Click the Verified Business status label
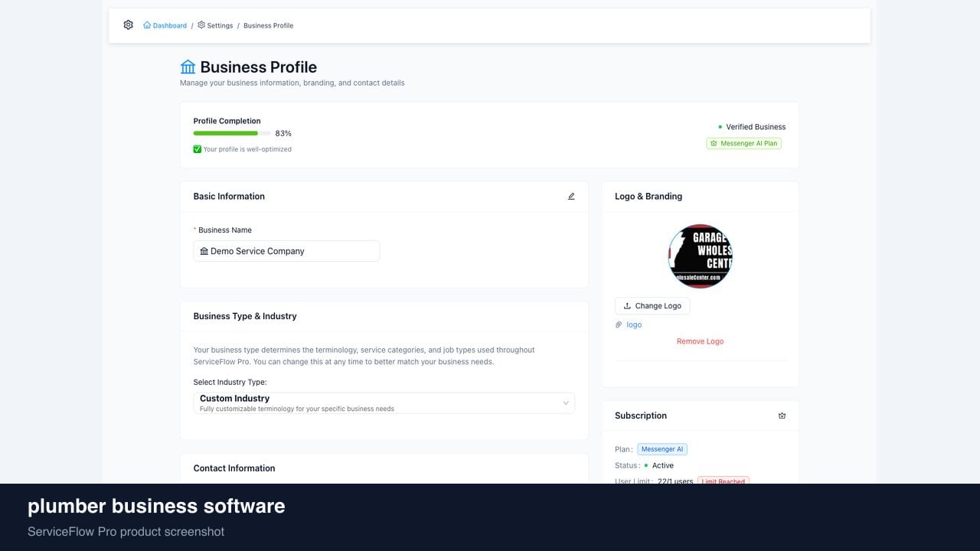Image resolution: width=980 pixels, height=551 pixels. pos(756,127)
